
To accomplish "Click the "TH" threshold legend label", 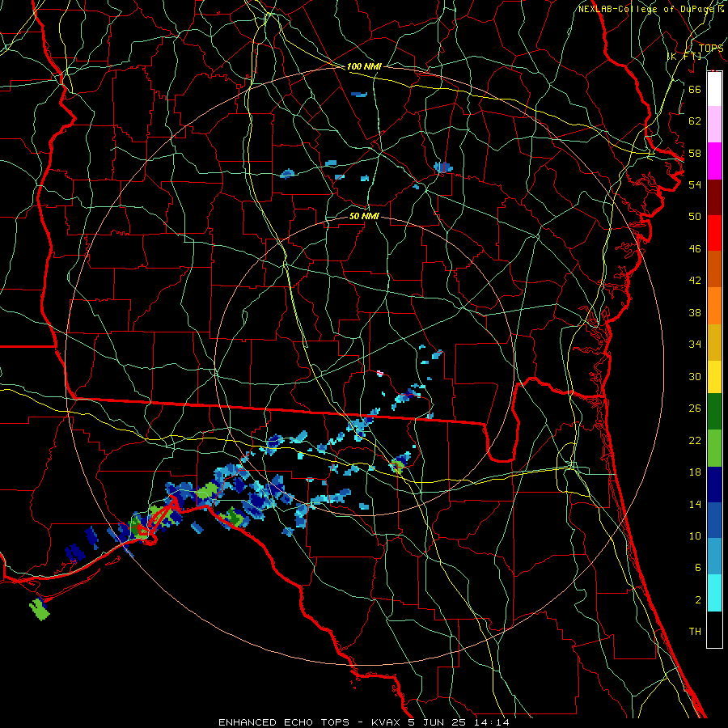I will tap(695, 632).
